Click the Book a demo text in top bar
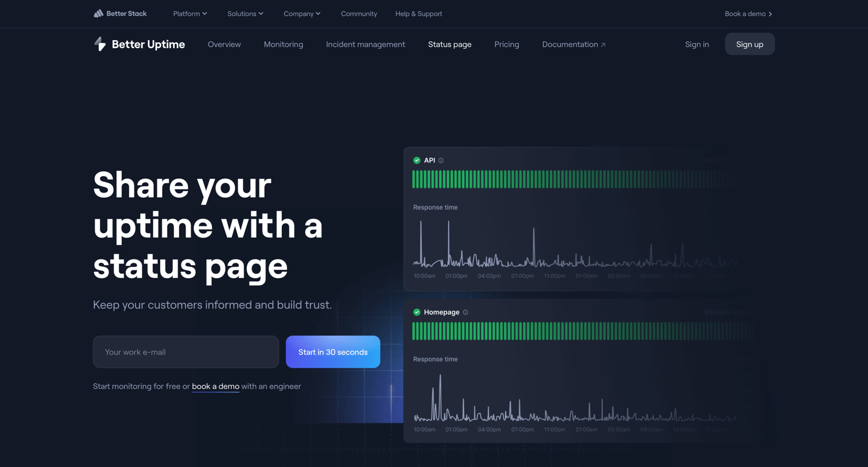868x467 pixels. click(x=745, y=14)
